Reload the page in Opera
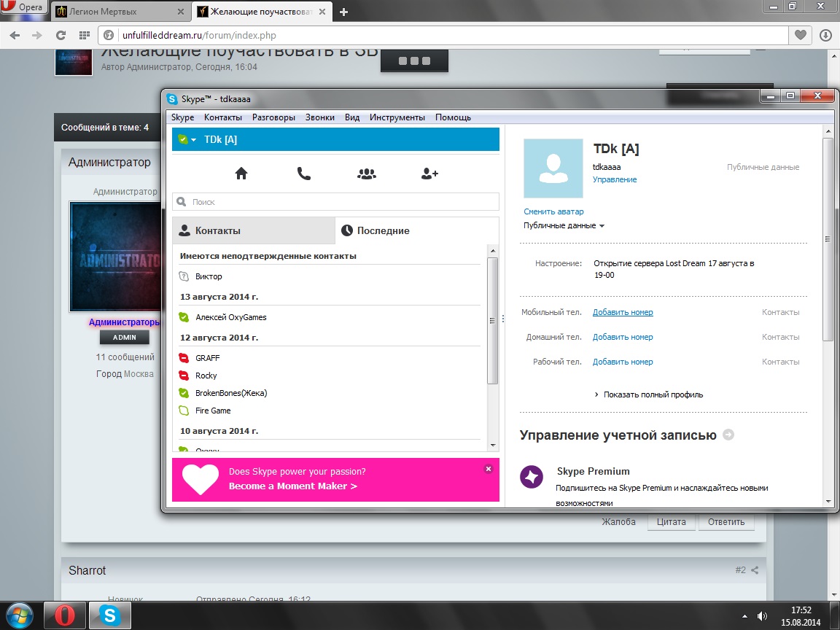The width and height of the screenshot is (840, 630). tap(61, 35)
